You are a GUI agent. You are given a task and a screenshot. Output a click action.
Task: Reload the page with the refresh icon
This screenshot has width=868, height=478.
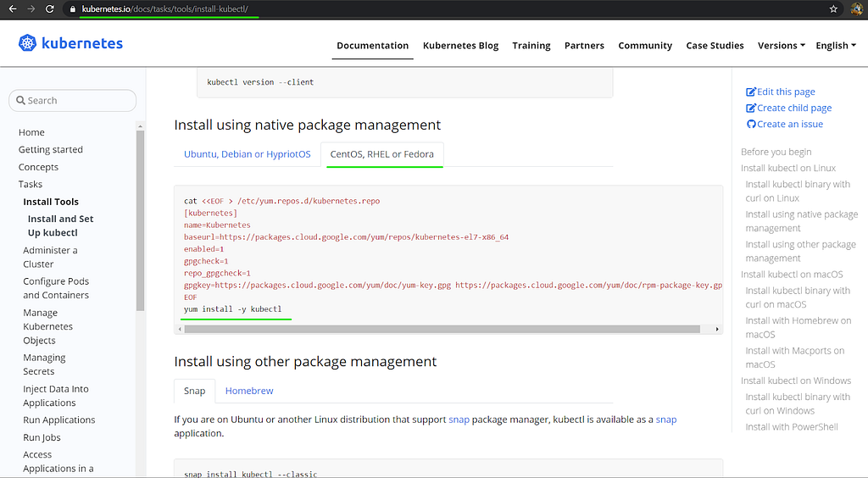click(50, 8)
